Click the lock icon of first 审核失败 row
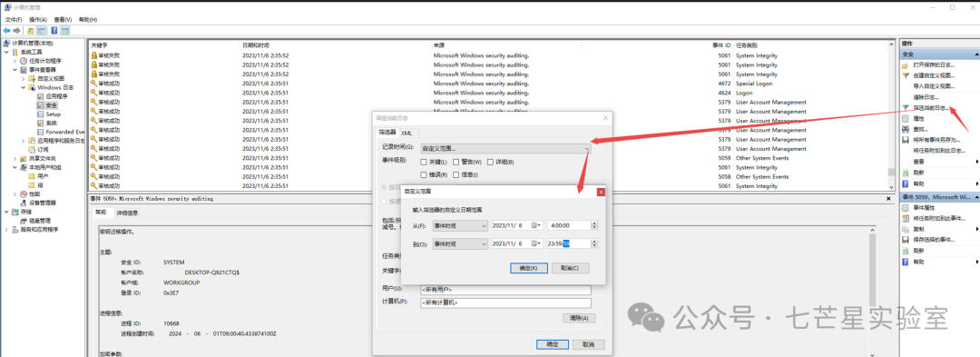Viewport: 980px width, 357px height. [x=93, y=55]
